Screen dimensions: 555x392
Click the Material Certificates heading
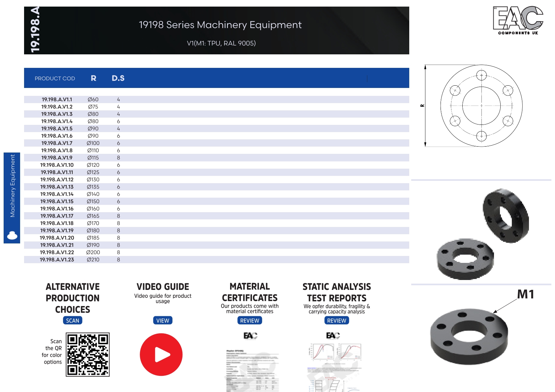(250, 292)
